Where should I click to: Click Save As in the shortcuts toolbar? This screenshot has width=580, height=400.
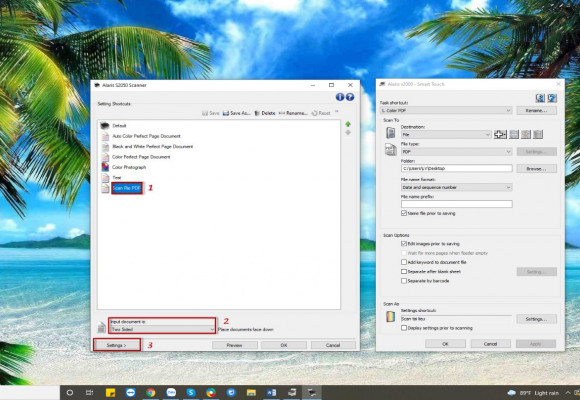point(236,113)
